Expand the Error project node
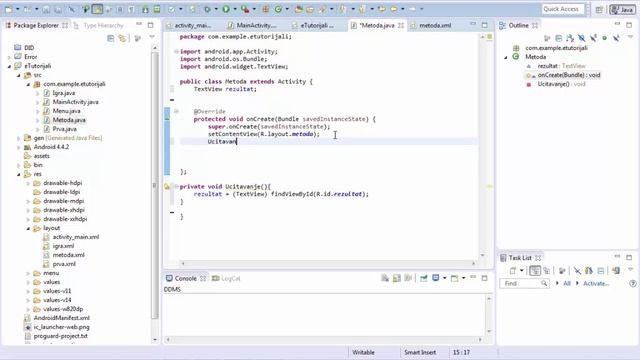This screenshot has height=360, width=640. point(9,57)
